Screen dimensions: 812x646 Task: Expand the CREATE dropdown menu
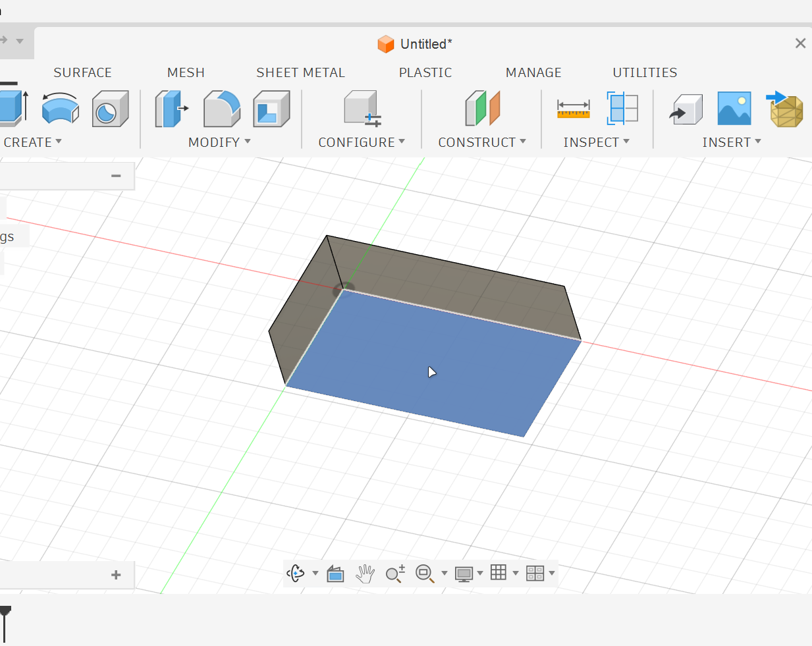point(32,142)
